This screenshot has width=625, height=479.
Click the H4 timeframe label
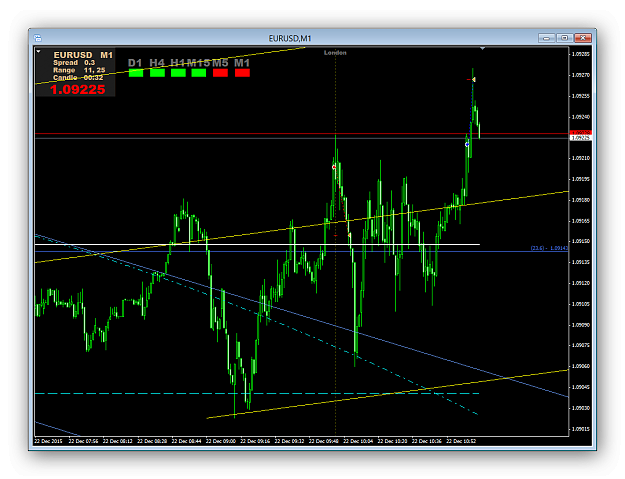tap(157, 63)
